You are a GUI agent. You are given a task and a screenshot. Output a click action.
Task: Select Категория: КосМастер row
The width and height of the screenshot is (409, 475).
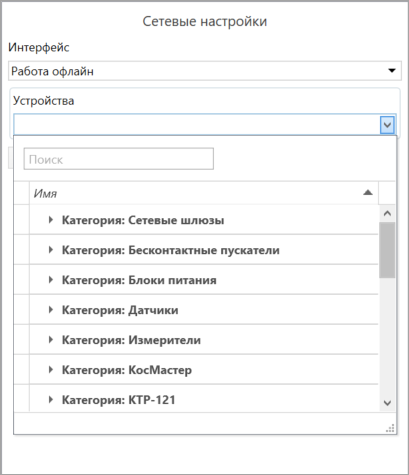(x=204, y=370)
